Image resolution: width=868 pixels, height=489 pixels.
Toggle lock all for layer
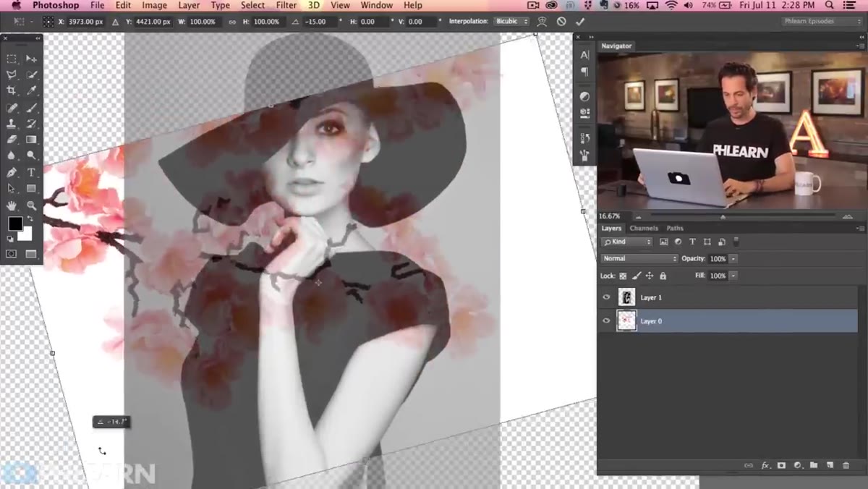click(x=663, y=276)
